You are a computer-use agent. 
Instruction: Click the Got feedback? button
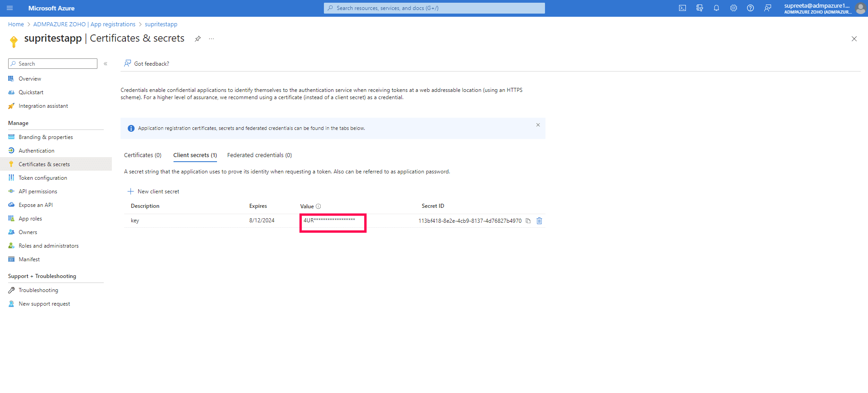click(x=147, y=64)
